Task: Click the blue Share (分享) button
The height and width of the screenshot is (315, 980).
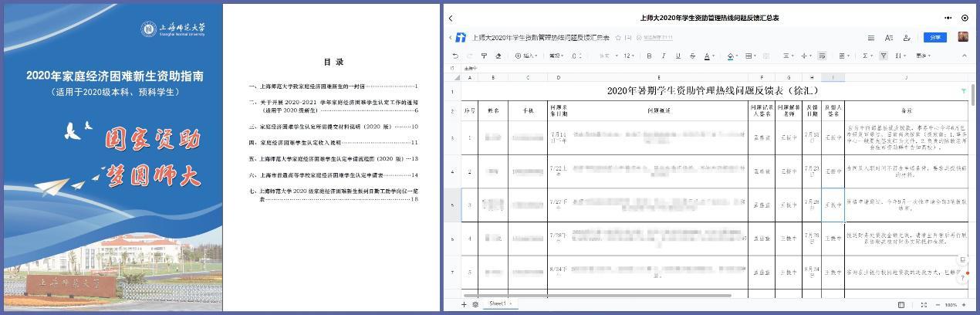Action: point(935,37)
